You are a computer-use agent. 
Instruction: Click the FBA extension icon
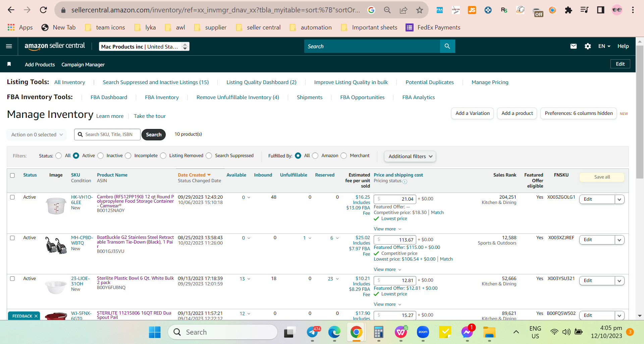click(440, 10)
